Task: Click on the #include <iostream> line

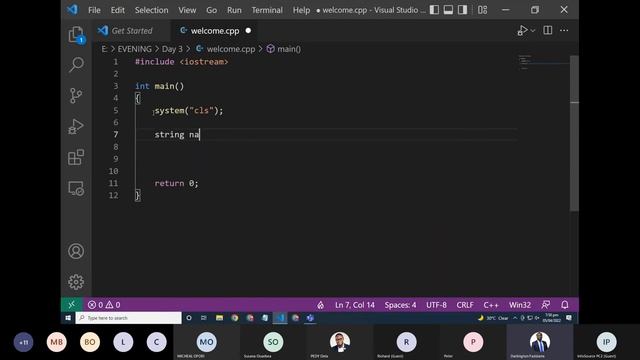Action: point(182,62)
